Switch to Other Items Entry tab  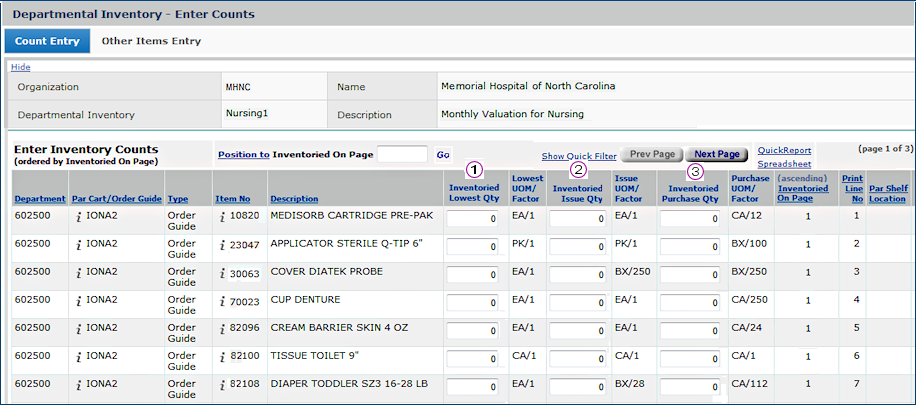pos(151,41)
